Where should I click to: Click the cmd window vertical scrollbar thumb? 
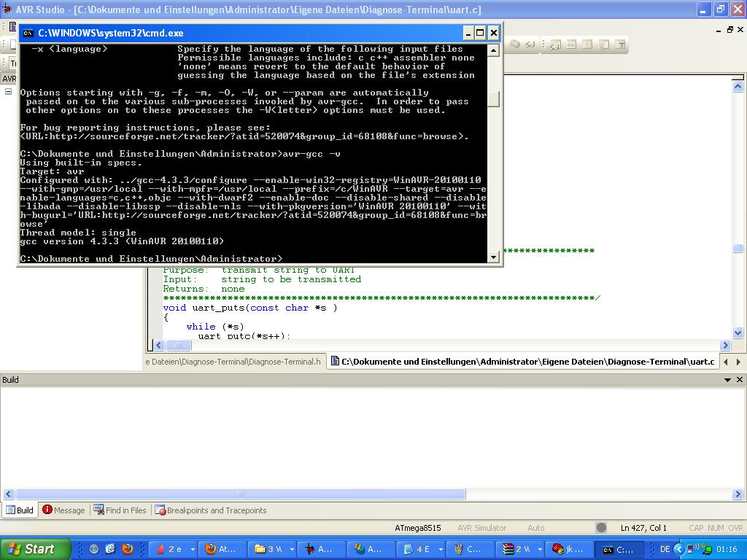[494, 98]
